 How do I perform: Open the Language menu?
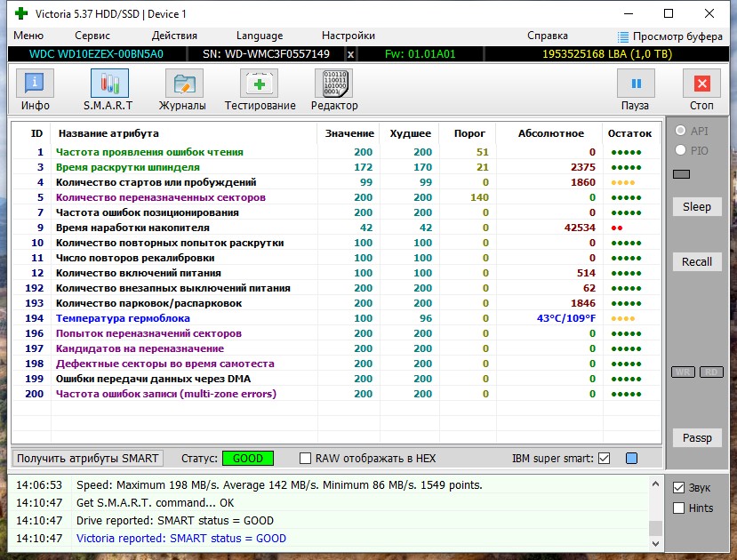pyautogui.click(x=260, y=36)
